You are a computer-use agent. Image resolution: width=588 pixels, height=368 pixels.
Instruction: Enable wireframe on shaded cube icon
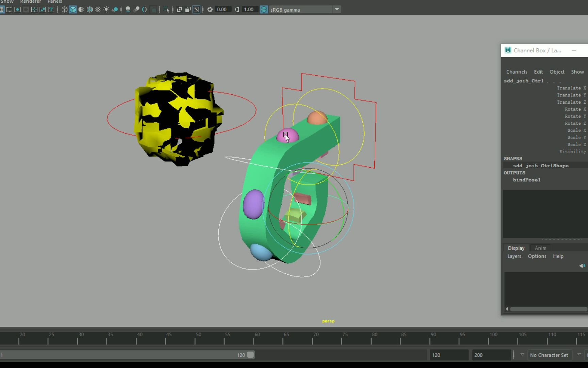point(89,10)
